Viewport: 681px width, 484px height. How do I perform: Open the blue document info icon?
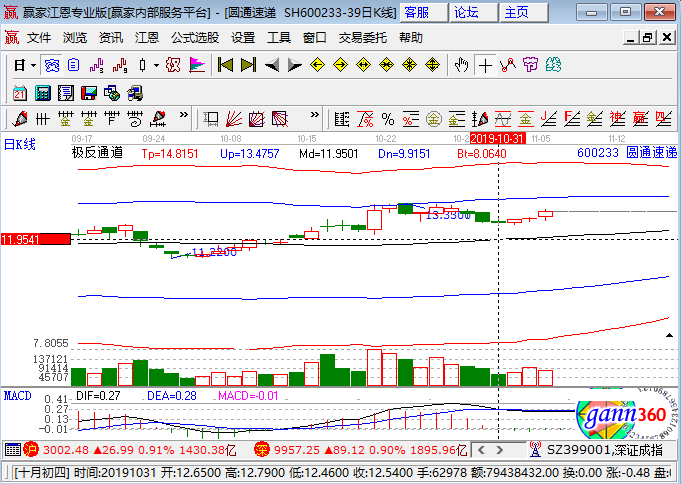[x=74, y=66]
